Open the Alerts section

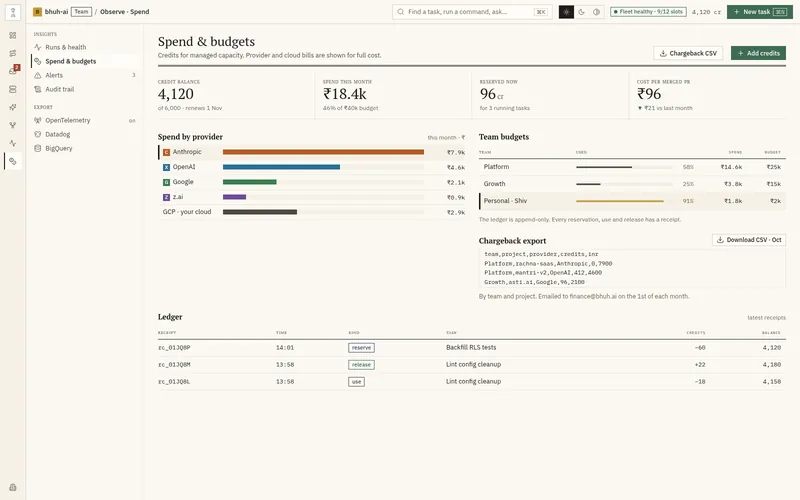tap(85, 75)
